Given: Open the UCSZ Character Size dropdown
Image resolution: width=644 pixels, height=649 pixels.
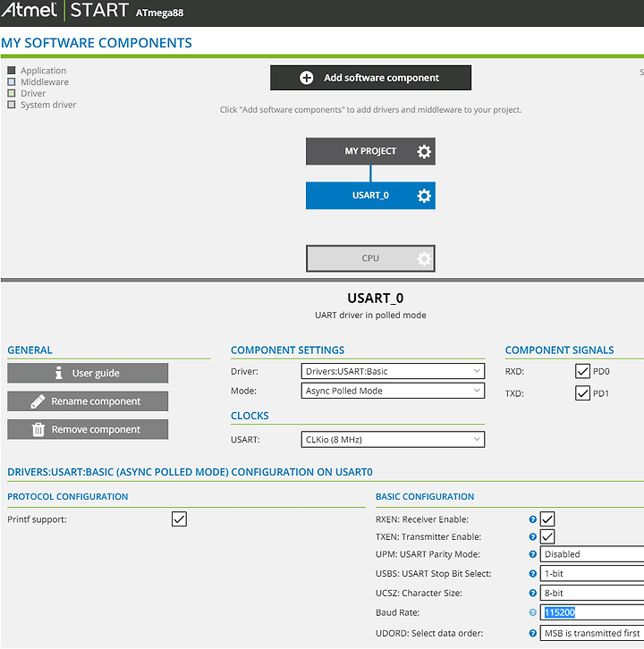Looking at the screenshot, I should [x=592, y=593].
